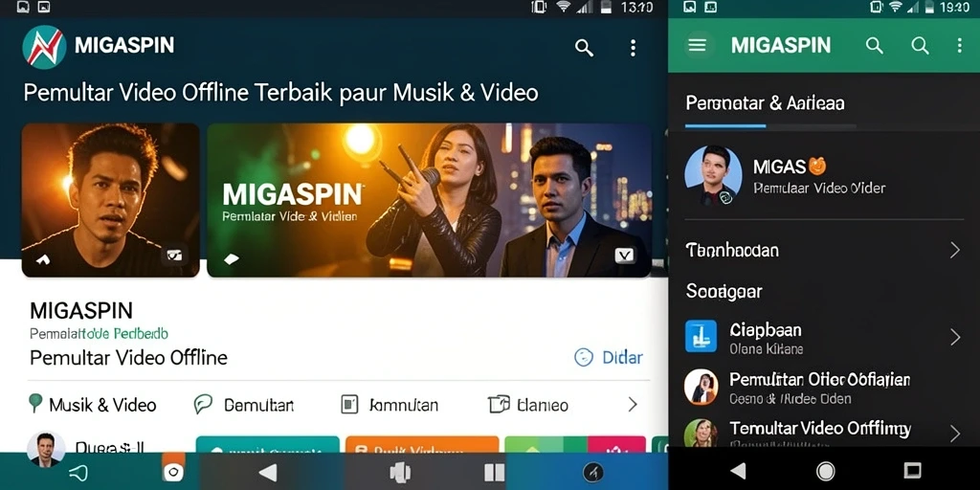This screenshot has height=490, width=980.
Task: Open search in the left app header
Action: click(584, 48)
